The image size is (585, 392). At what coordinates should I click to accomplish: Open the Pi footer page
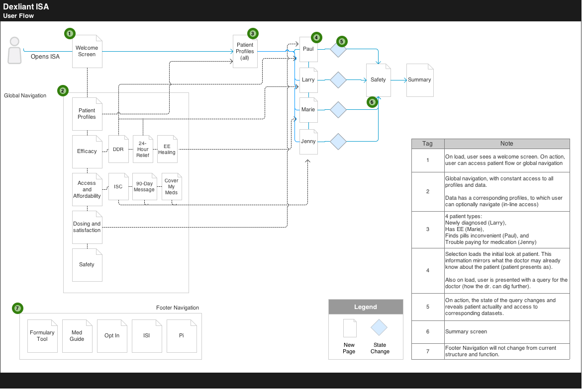[x=182, y=336]
